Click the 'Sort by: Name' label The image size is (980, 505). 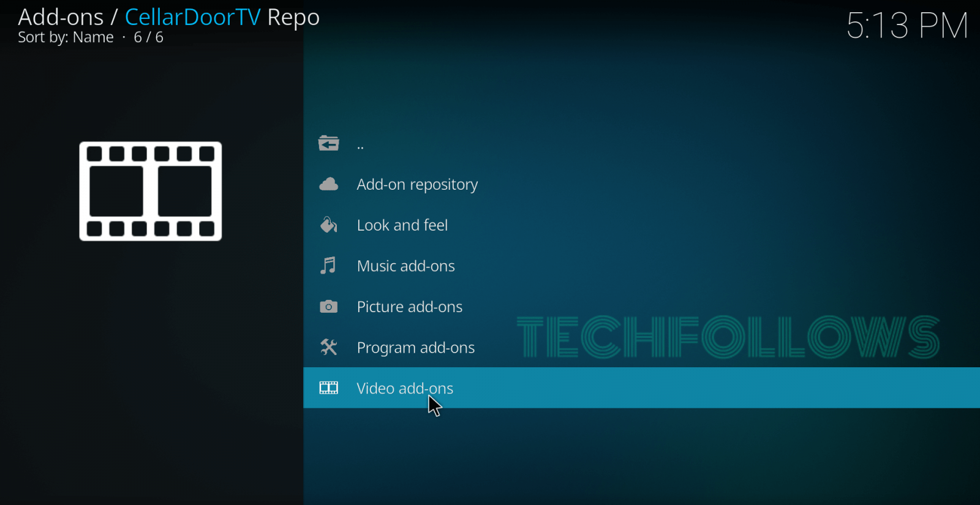click(66, 37)
